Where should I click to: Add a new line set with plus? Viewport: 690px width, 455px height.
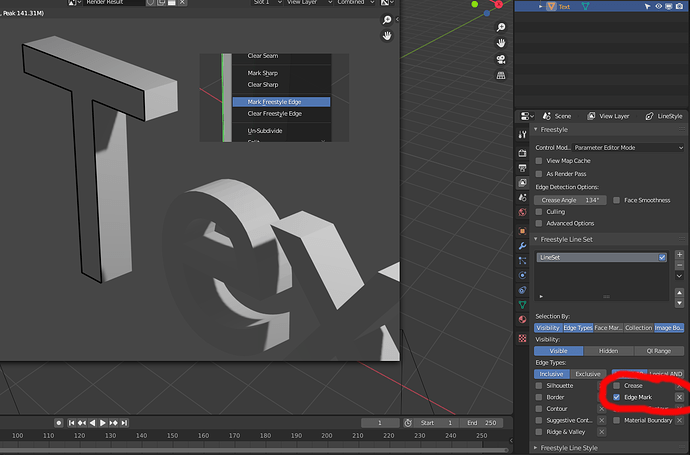pos(679,254)
